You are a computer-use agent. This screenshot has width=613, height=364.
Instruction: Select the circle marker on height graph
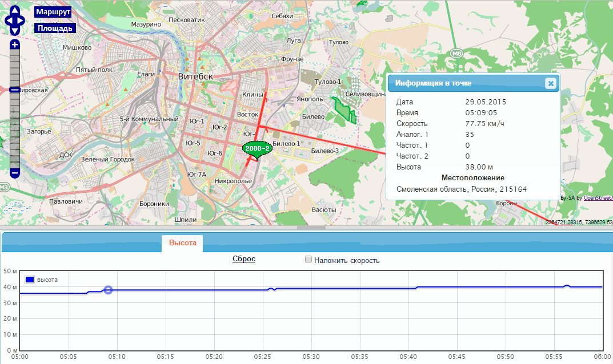click(x=109, y=290)
